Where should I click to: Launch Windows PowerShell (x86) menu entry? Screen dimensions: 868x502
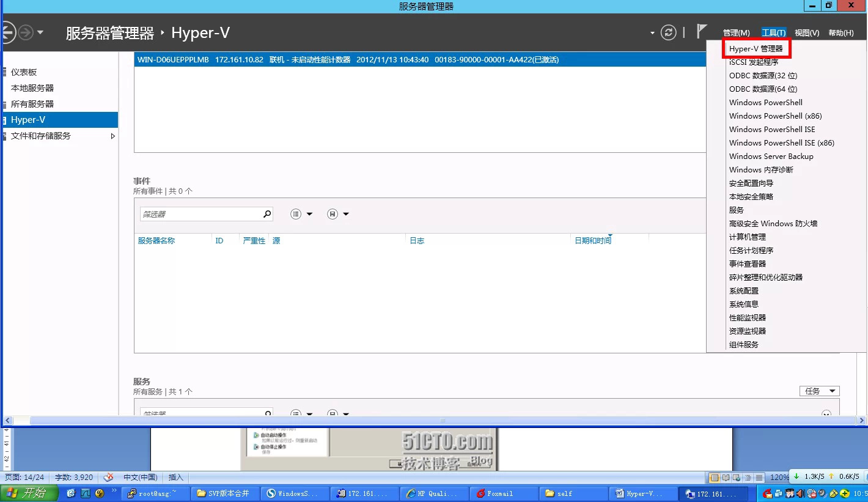[776, 116]
